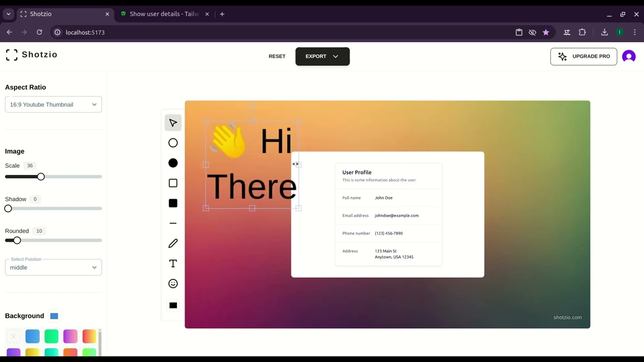Click the background swatches scrollbar
The height and width of the screenshot is (362, 644).
coord(100,342)
